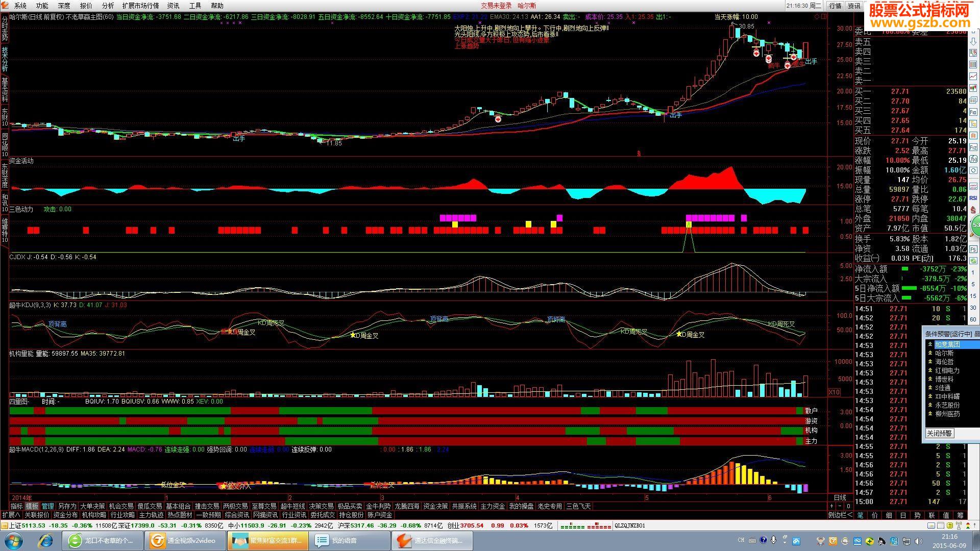The height and width of the screenshot is (551, 980).
Task: Toggle the 联 linked view tab
Action: click(x=932, y=515)
